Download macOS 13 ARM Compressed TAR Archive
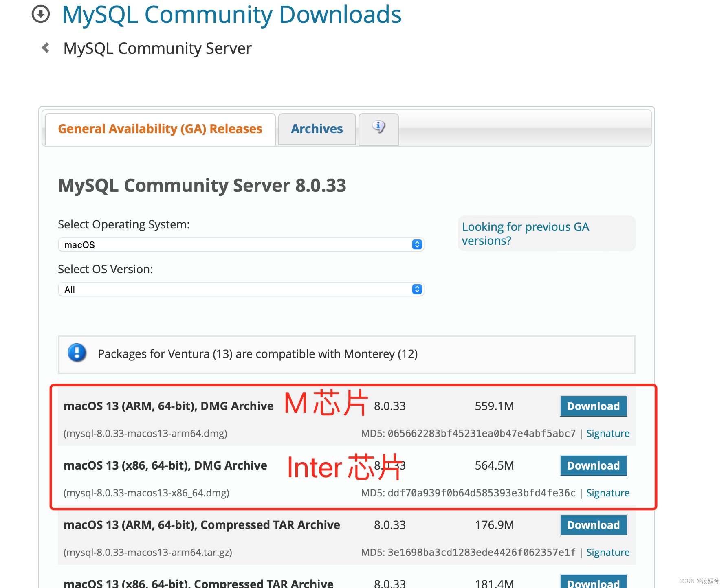726x588 pixels. click(x=594, y=525)
